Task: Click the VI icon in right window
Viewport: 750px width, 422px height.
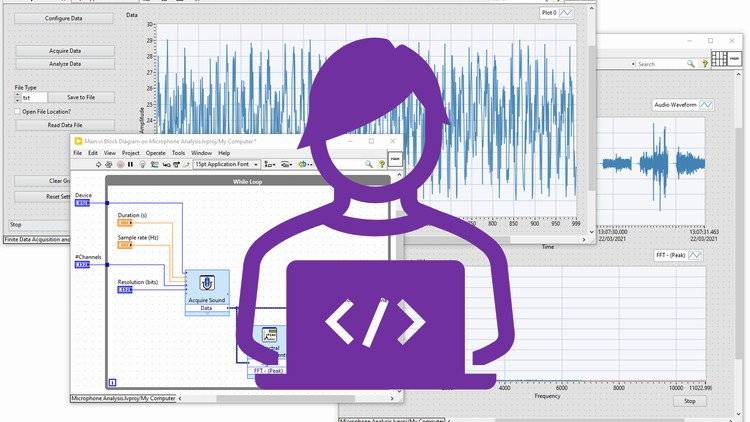Action: click(x=735, y=59)
